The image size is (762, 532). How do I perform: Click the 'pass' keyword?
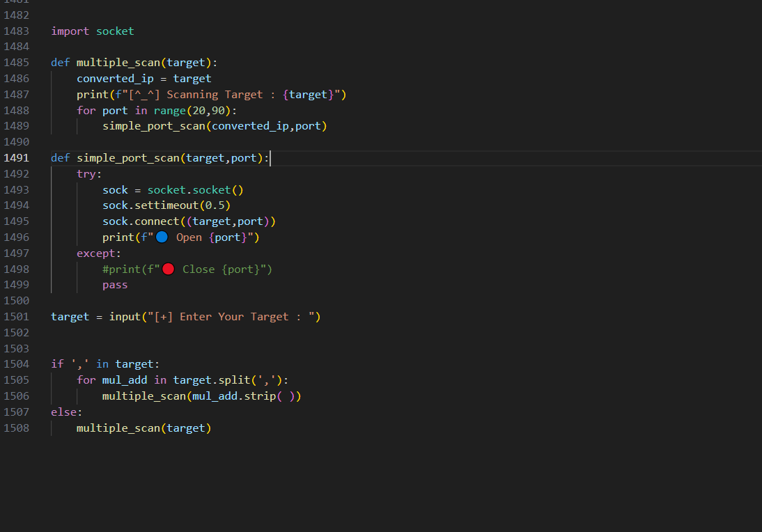pyautogui.click(x=115, y=285)
